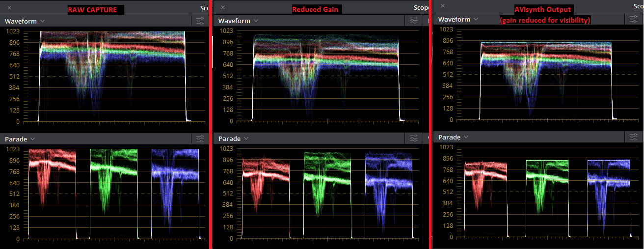Open Parade settings in Reduced Gain panel

tap(414, 138)
